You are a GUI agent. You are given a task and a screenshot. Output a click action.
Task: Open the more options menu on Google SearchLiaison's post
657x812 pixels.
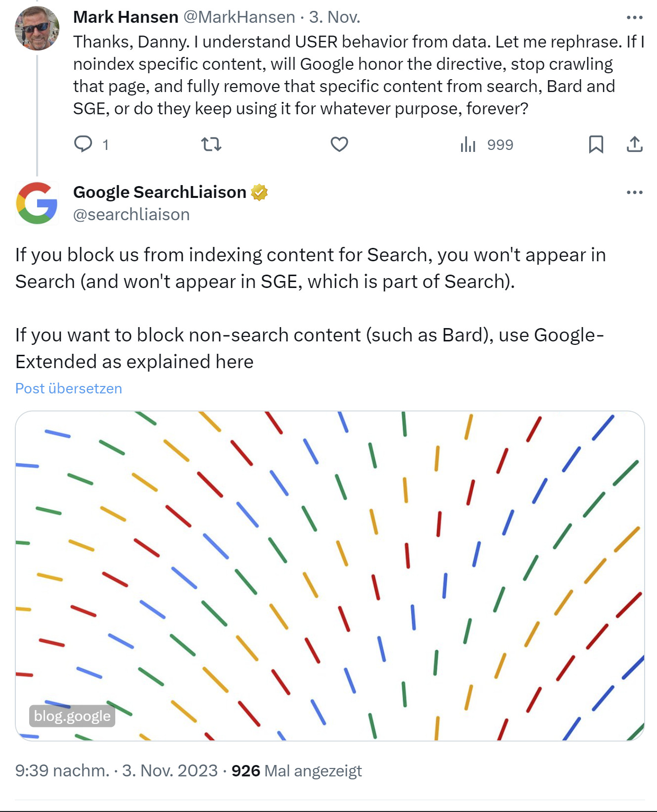(634, 192)
